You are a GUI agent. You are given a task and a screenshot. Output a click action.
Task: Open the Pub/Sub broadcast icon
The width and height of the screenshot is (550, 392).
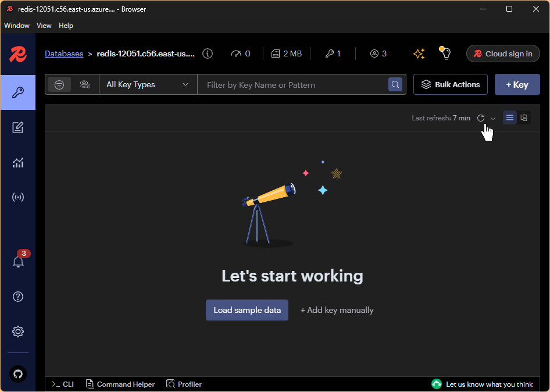[18, 197]
